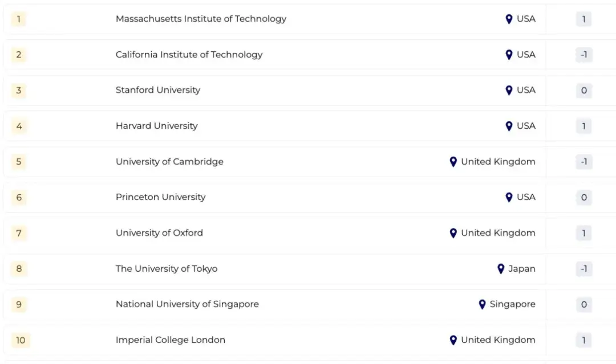Click the USA label in Caltech row
Screen dimensions: 616x364
[x=526, y=55]
